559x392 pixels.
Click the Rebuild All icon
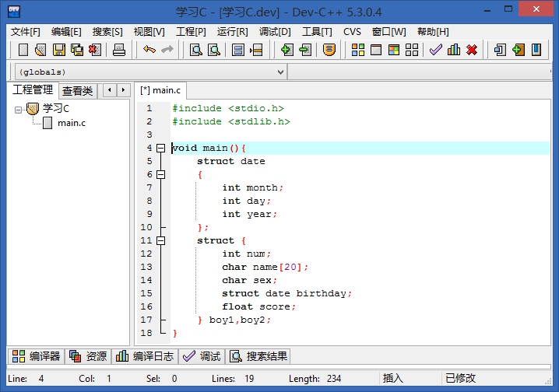412,50
